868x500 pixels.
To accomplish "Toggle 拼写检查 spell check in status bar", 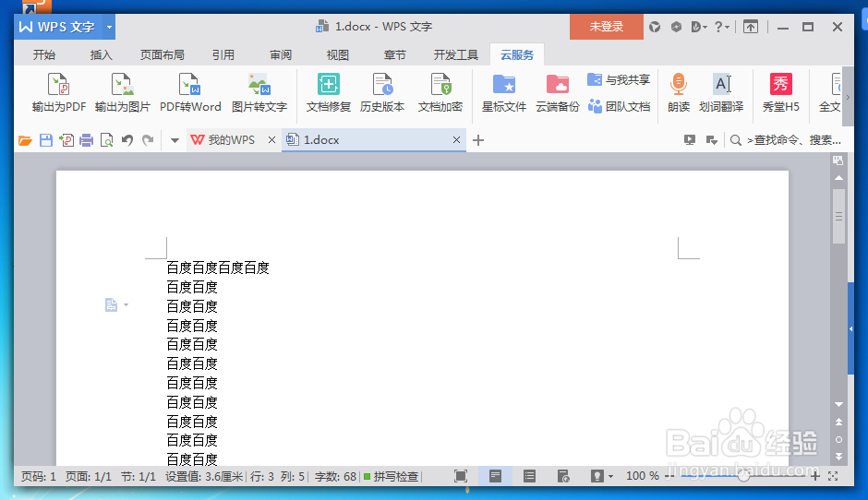I will pyautogui.click(x=392, y=476).
